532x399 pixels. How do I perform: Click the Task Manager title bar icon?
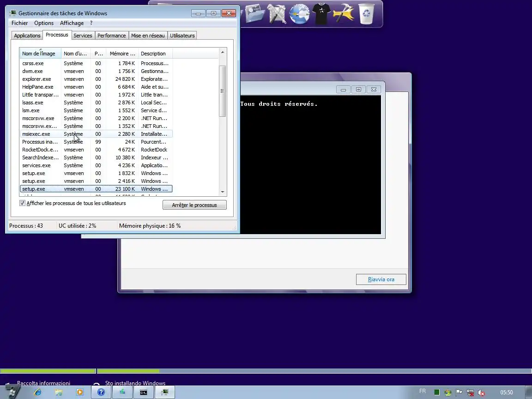pos(13,13)
